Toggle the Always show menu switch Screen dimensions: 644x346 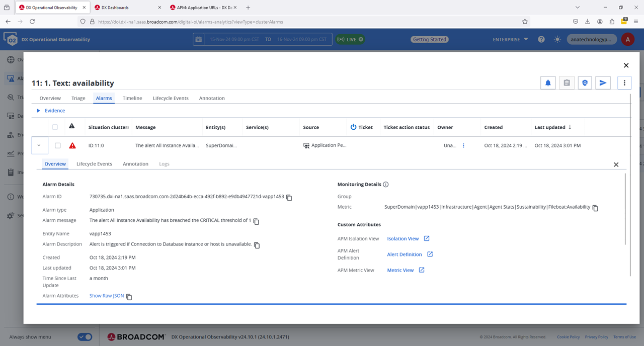point(85,337)
